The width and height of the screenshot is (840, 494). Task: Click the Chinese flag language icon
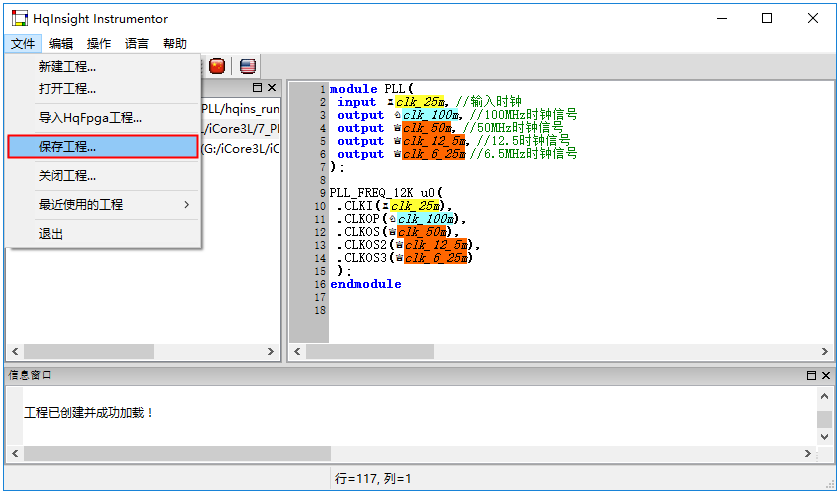pyautogui.click(x=217, y=66)
